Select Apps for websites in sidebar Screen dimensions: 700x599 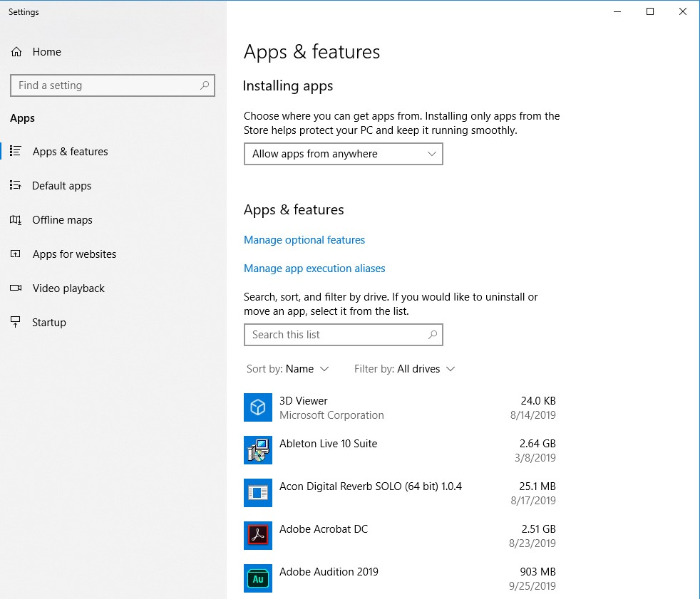coord(74,254)
